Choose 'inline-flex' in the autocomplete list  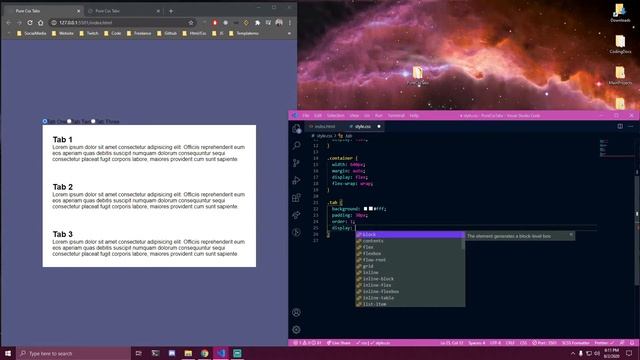pyautogui.click(x=410, y=285)
